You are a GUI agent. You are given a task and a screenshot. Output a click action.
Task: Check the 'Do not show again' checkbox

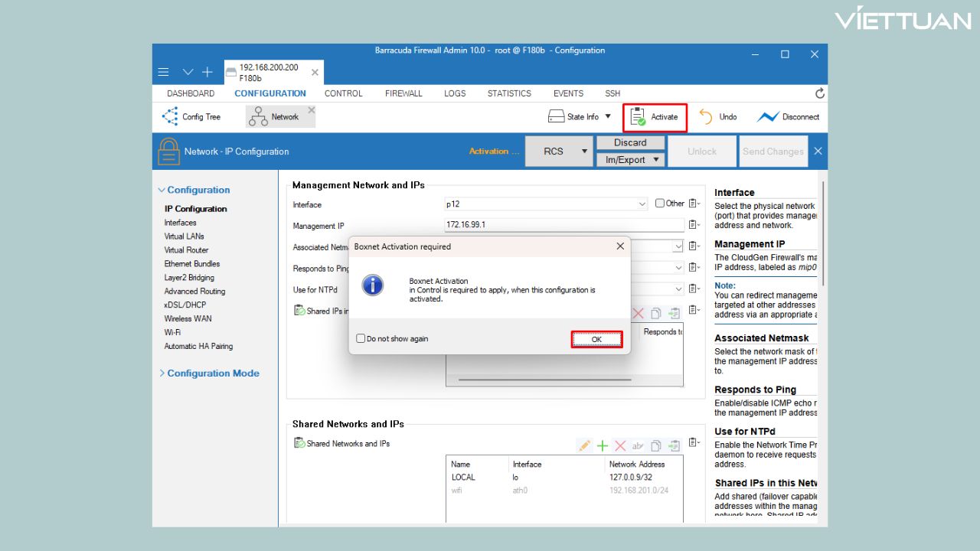point(361,339)
